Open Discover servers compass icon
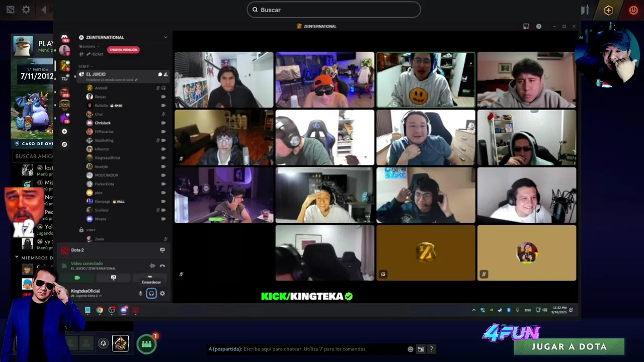 pyautogui.click(x=64, y=144)
